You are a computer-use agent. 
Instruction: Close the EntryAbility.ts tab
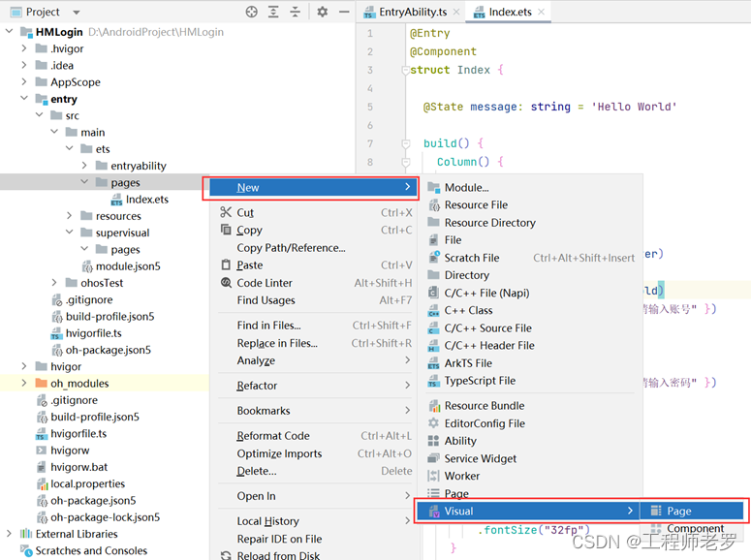tap(456, 12)
